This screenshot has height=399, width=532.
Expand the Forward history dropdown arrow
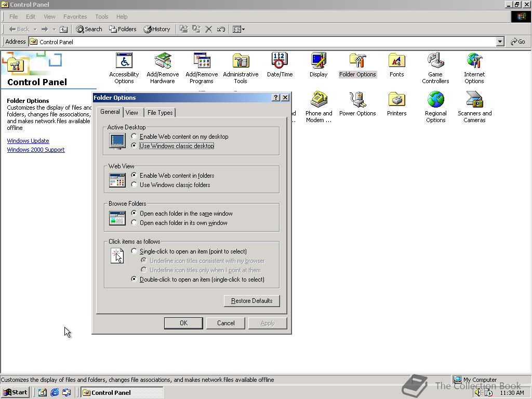click(x=54, y=29)
